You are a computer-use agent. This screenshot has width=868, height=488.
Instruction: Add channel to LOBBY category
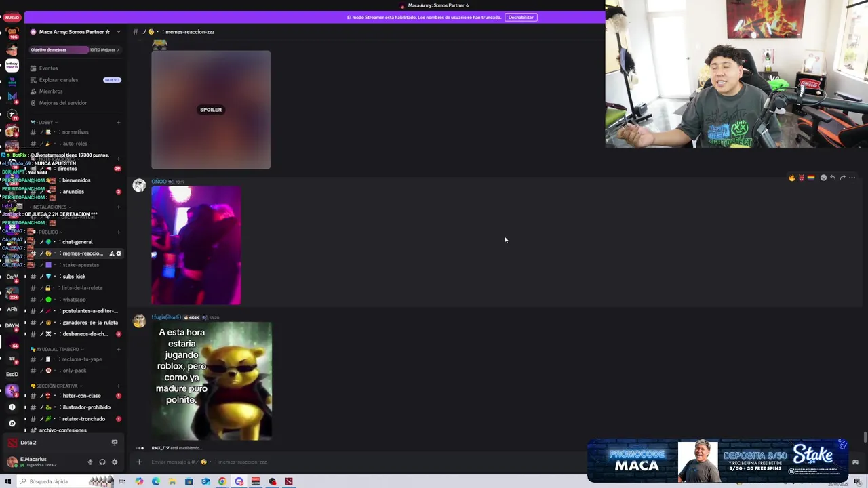tap(118, 123)
